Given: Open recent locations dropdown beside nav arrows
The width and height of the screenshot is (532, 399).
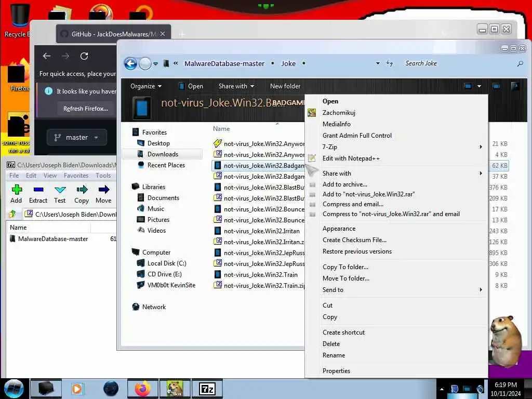Looking at the screenshot, I should pos(156,64).
